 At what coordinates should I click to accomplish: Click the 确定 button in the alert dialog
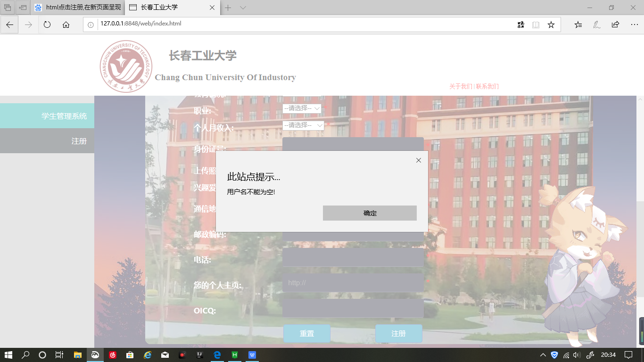(x=370, y=213)
